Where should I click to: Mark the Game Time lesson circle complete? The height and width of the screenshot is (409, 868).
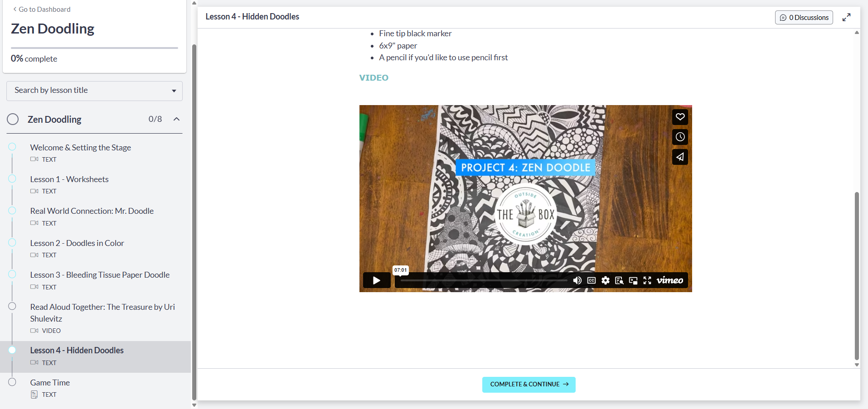coord(12,382)
